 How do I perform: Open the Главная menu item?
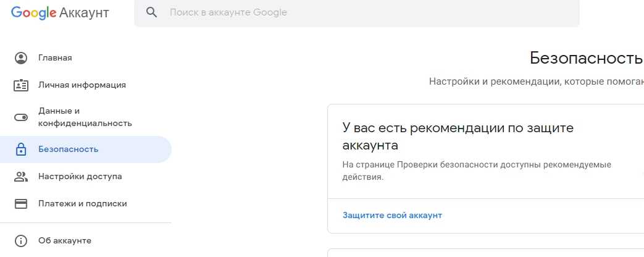[55, 58]
